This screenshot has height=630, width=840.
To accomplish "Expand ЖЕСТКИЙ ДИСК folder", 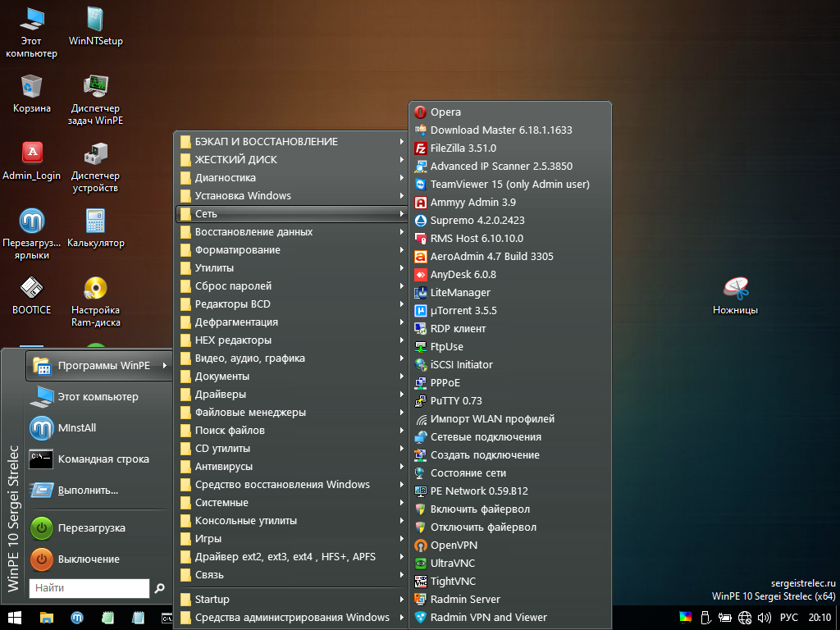I will tap(292, 160).
